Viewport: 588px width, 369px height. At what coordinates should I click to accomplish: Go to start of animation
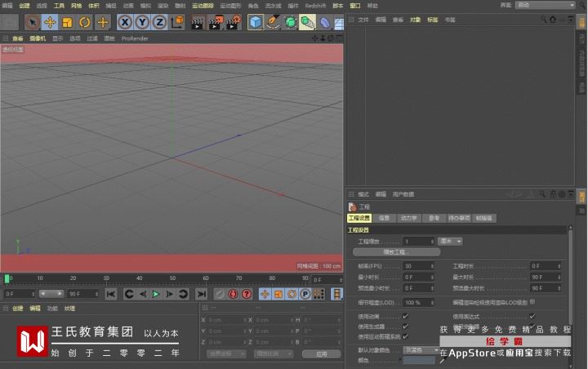coord(111,295)
